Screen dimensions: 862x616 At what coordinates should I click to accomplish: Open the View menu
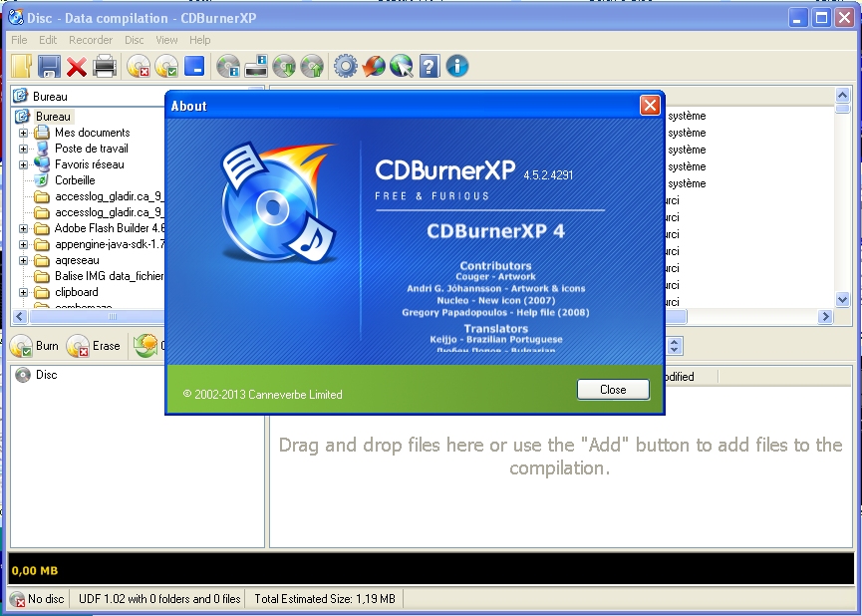pos(166,40)
